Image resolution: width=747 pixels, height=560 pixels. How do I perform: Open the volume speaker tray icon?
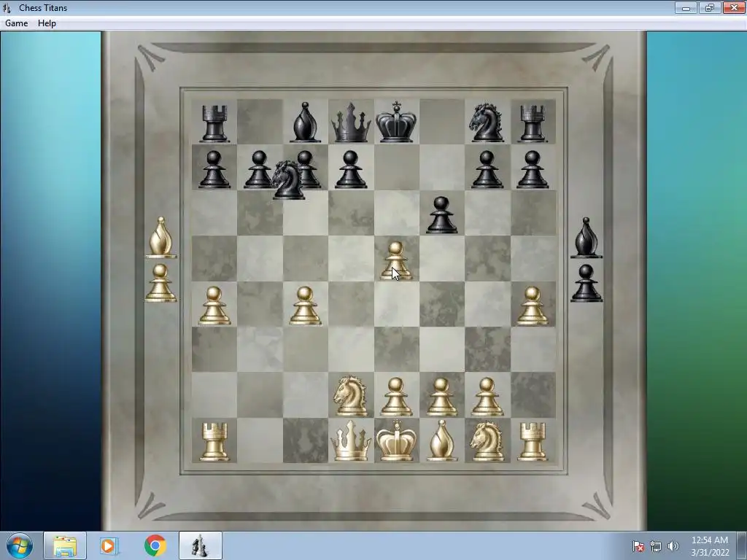(673, 546)
